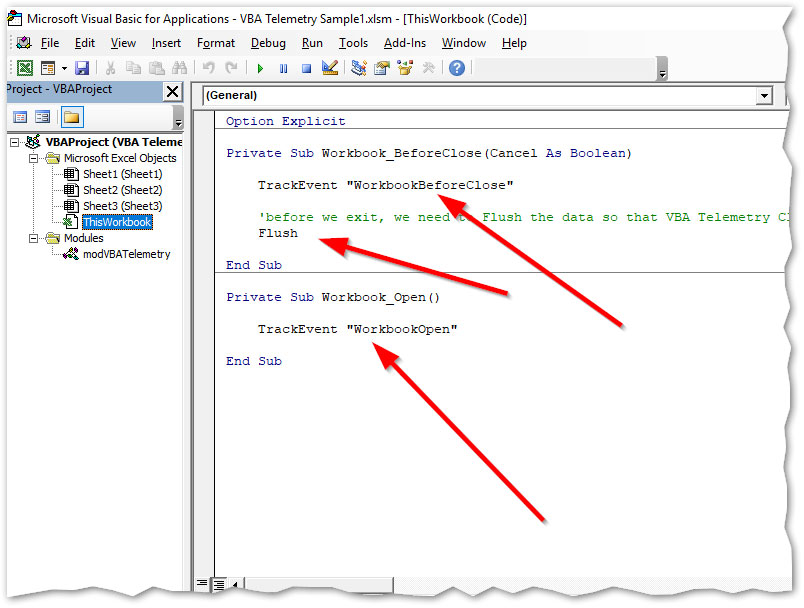Collapse the Microsoft Excel Objects folder
Screen dimensions: 804x608
pos(33,158)
